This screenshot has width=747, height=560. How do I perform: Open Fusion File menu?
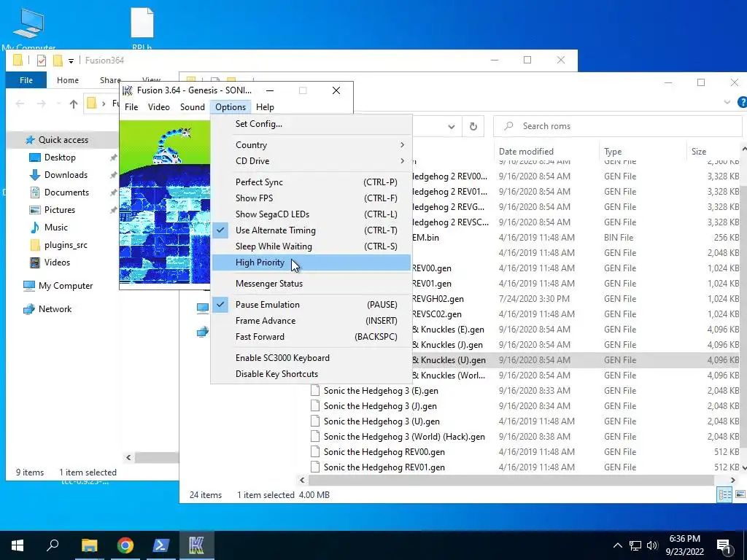coord(131,107)
